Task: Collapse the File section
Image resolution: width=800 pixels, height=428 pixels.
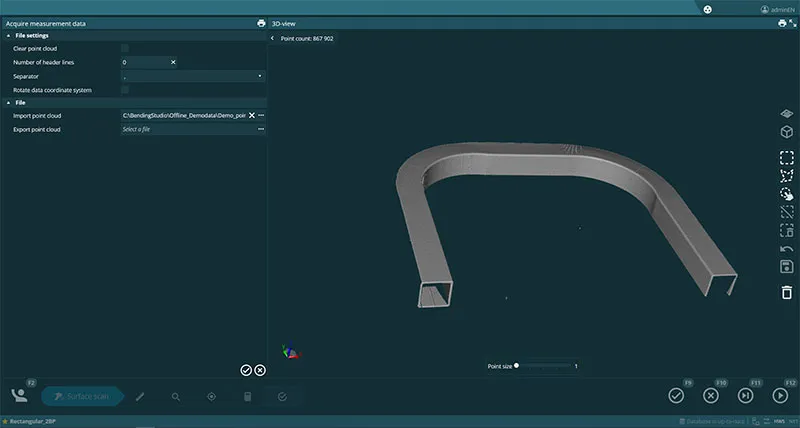Action: tap(8, 102)
